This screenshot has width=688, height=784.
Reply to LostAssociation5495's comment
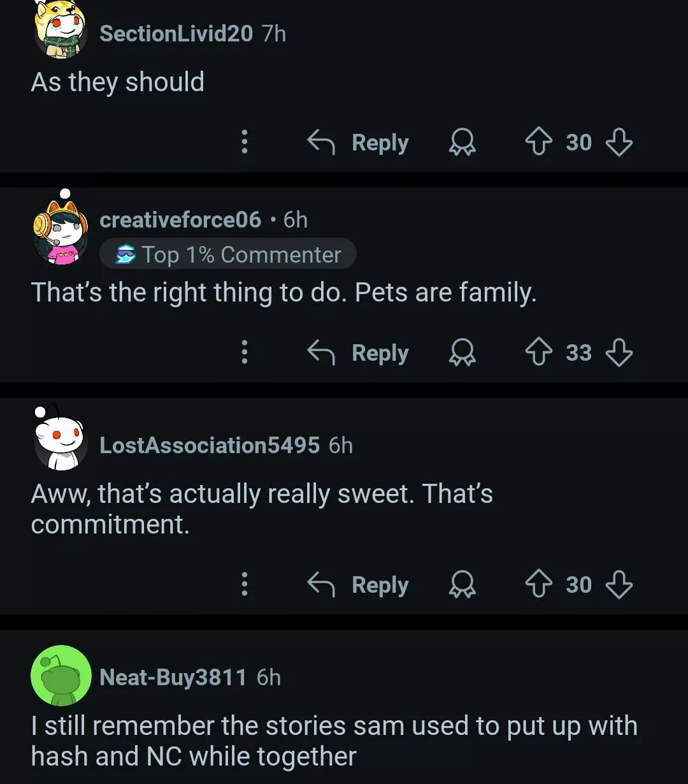point(359,584)
